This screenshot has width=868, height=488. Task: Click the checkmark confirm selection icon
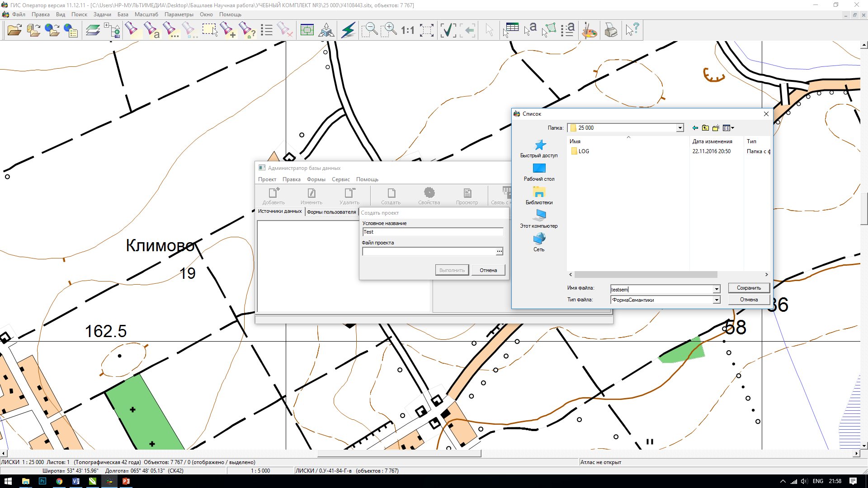click(x=448, y=30)
